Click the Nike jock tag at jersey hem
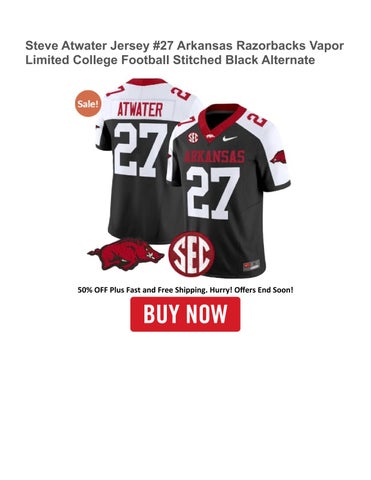 tap(252, 266)
